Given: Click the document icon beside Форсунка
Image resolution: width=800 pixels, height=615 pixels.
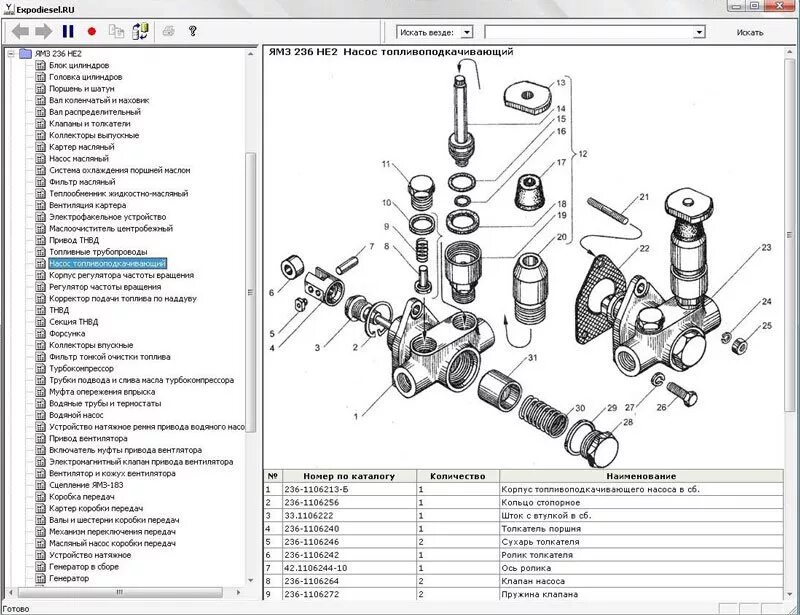Looking at the screenshot, I should (x=40, y=333).
